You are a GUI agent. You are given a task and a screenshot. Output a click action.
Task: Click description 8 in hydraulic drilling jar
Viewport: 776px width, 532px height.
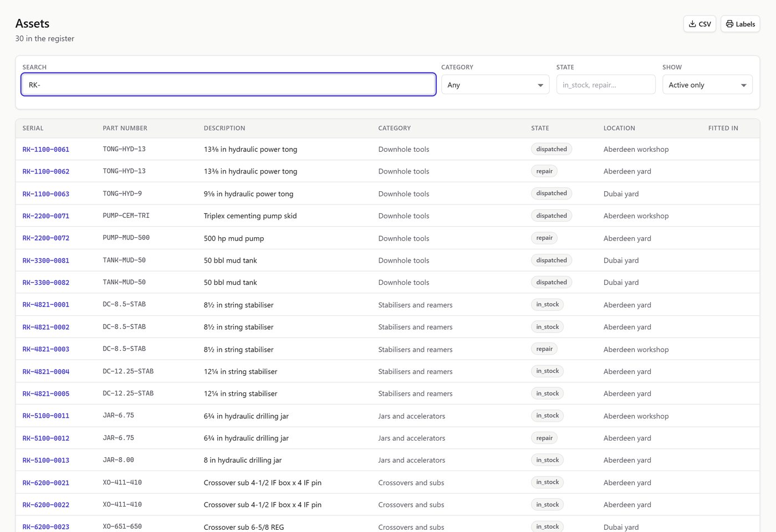(243, 460)
